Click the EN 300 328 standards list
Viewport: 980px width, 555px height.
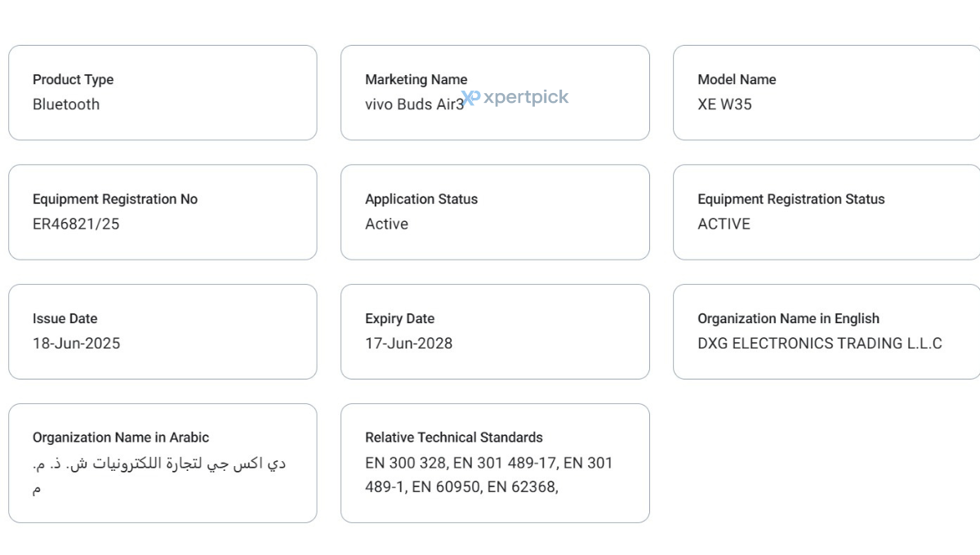click(x=489, y=475)
